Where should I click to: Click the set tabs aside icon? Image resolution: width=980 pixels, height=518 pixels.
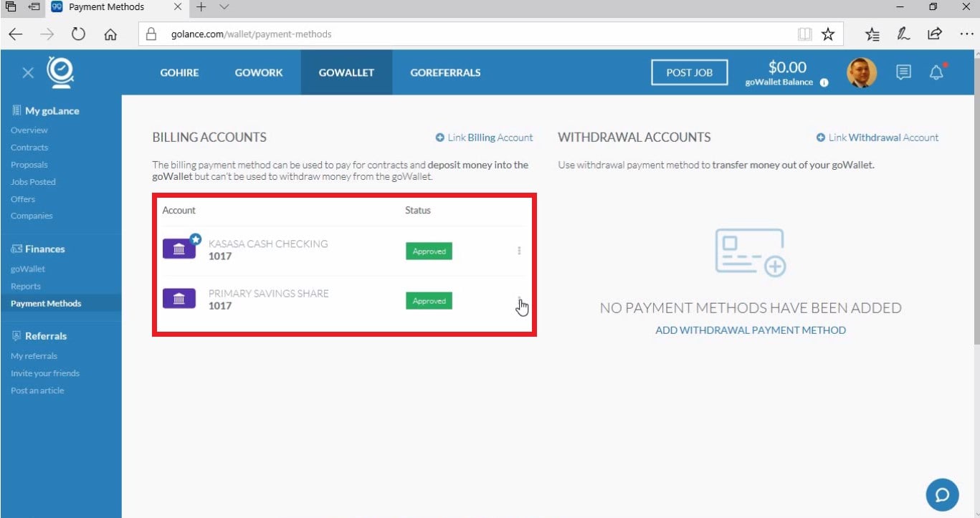click(34, 7)
